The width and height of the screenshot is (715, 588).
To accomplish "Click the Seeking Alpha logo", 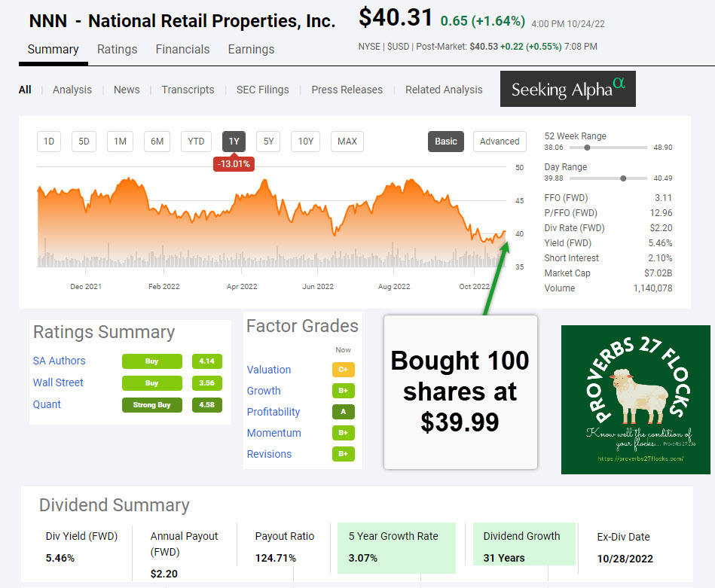I will tap(567, 89).
